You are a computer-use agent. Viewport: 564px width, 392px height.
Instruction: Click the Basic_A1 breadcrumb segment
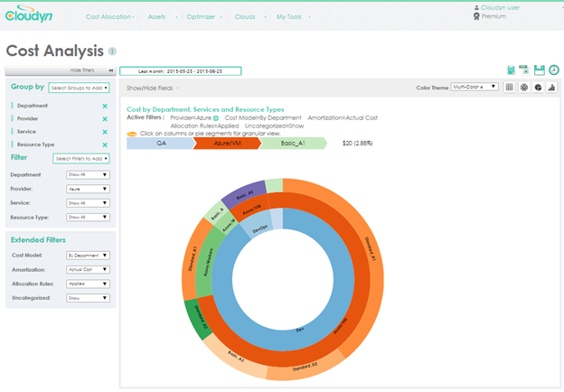point(293,144)
